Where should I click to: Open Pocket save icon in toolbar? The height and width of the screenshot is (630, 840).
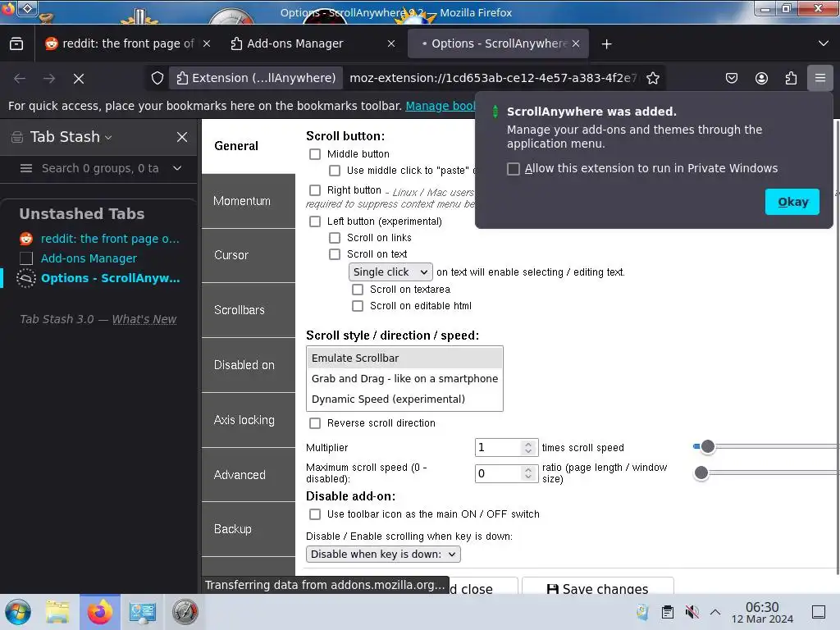[x=732, y=78]
